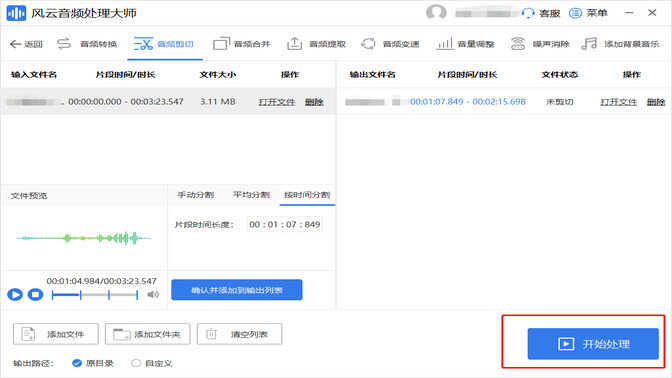Switch to the 手动分割 tab
Viewport: 672px width, 378px height.
(x=196, y=195)
